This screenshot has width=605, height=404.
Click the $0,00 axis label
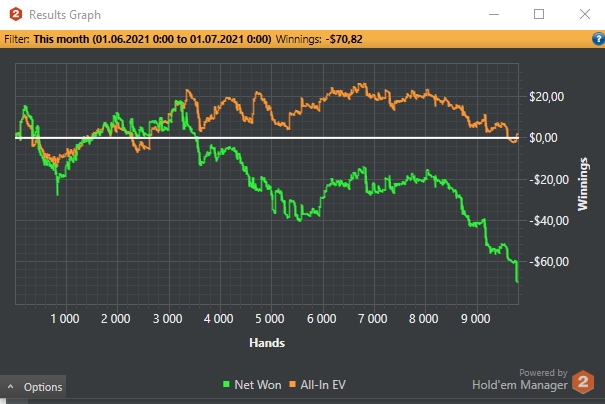[543, 138]
